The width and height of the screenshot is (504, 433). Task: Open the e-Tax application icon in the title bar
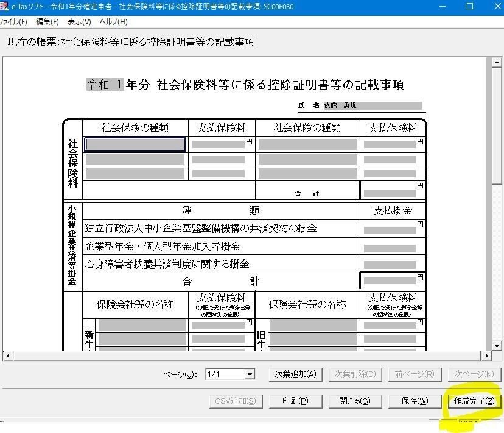[x=6, y=7]
